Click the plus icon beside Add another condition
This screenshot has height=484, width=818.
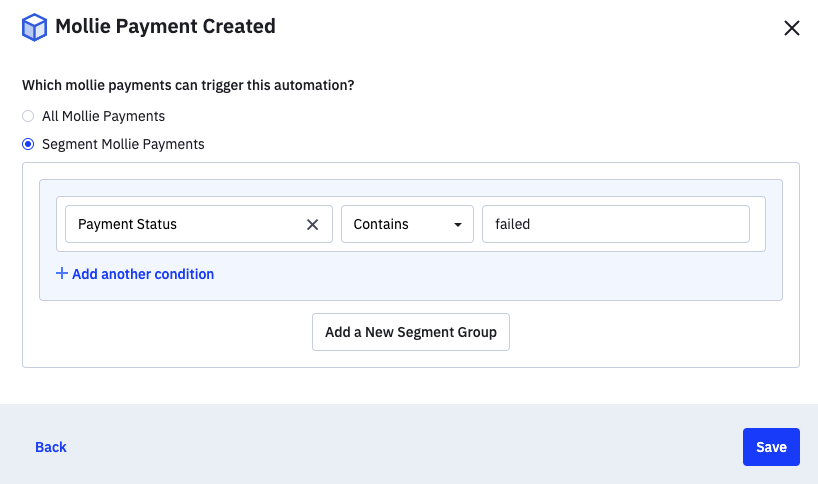pos(62,273)
